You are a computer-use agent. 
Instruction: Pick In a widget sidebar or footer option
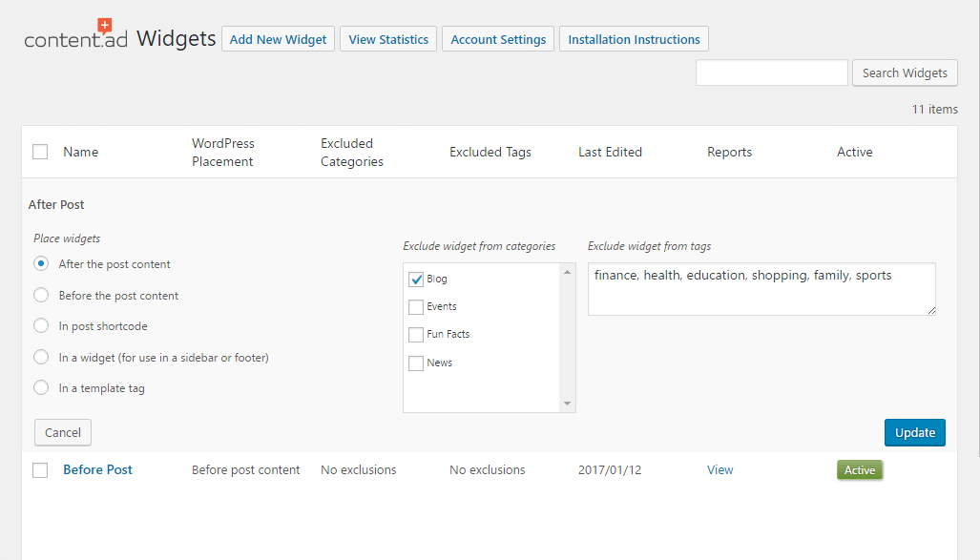41,357
